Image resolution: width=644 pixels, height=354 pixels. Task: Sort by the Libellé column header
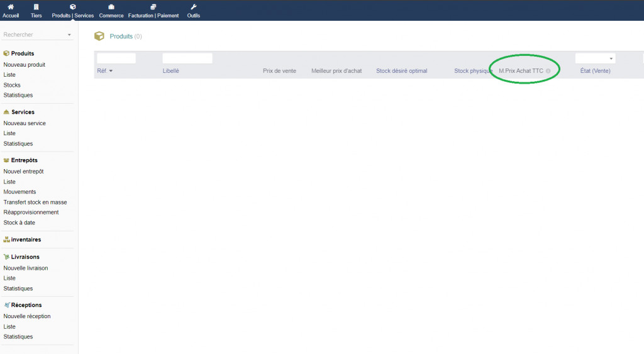click(x=171, y=71)
